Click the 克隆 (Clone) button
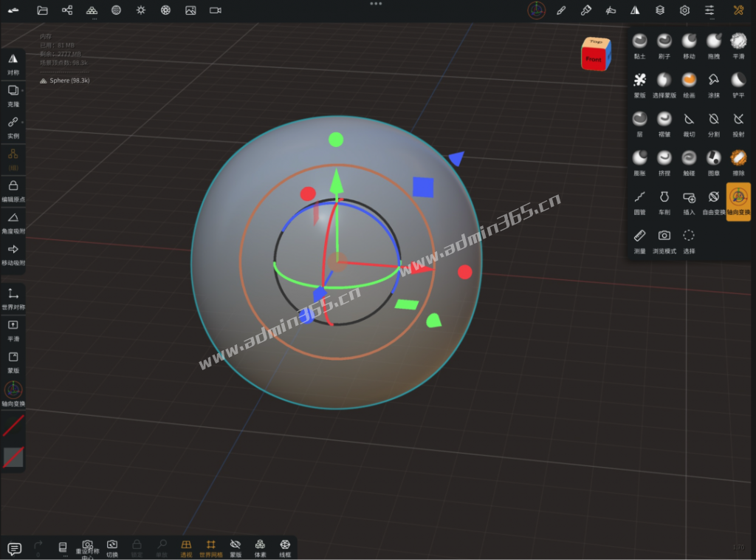This screenshot has height=560, width=756. click(13, 96)
